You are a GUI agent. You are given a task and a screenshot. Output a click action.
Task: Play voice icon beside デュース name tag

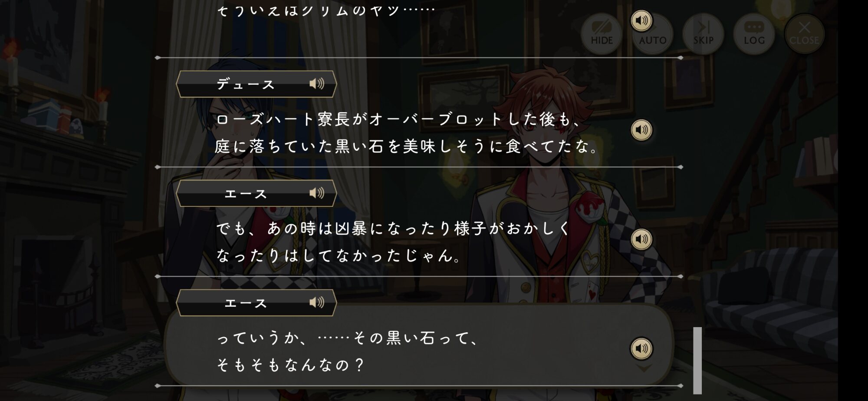click(317, 83)
